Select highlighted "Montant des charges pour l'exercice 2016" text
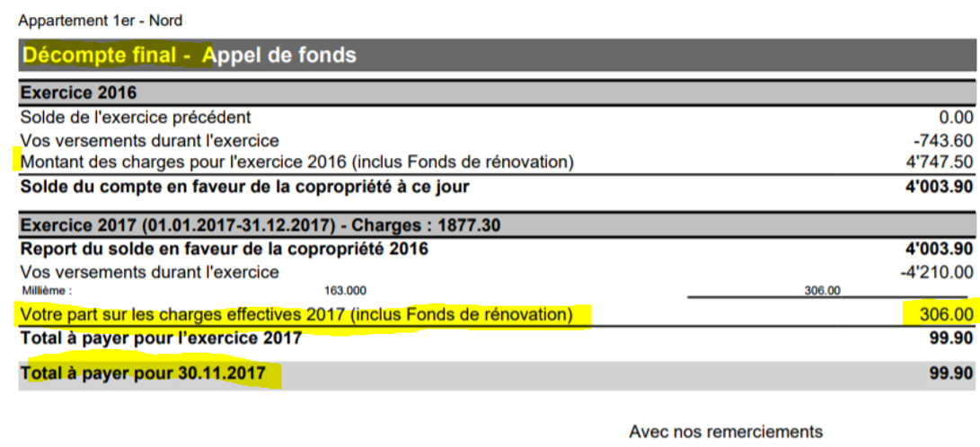The height and width of the screenshot is (447, 980). click(x=296, y=162)
